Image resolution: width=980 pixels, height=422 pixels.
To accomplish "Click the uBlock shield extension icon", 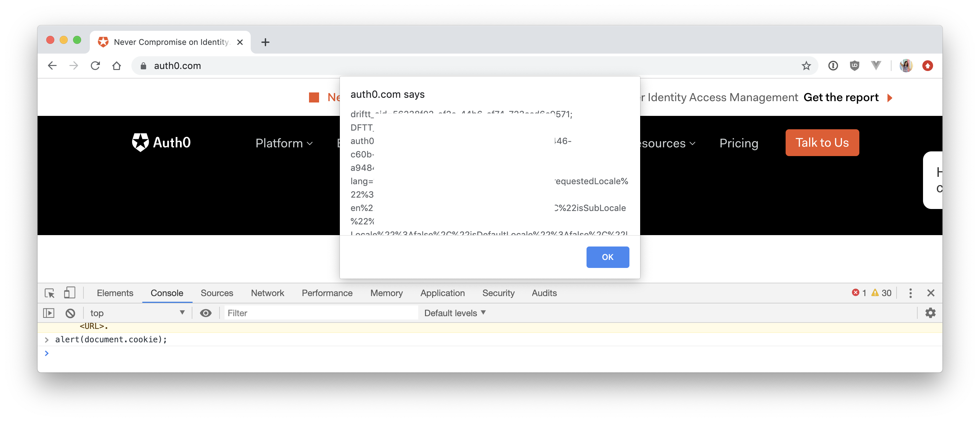I will click(854, 66).
